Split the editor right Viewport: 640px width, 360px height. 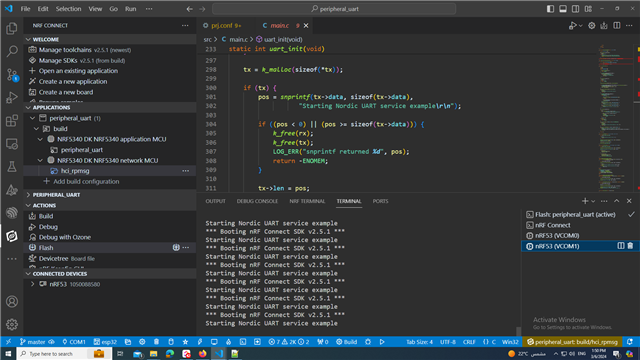coord(617,26)
